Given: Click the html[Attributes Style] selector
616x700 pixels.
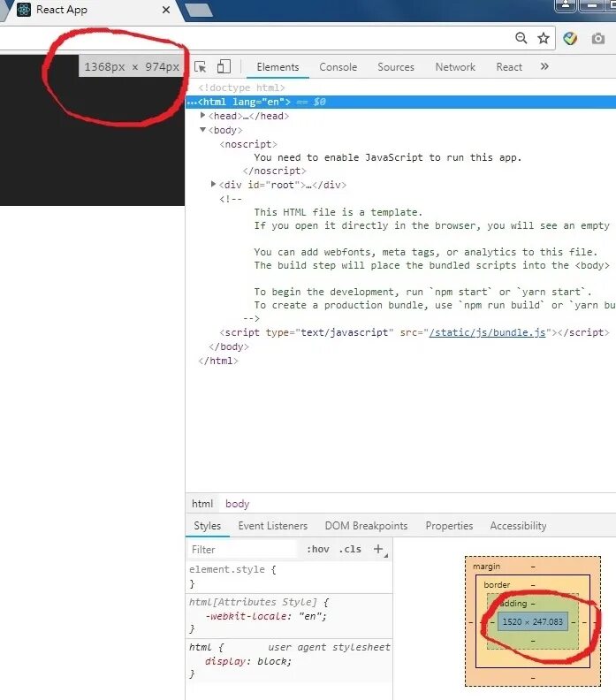Looking at the screenshot, I should click(253, 602).
